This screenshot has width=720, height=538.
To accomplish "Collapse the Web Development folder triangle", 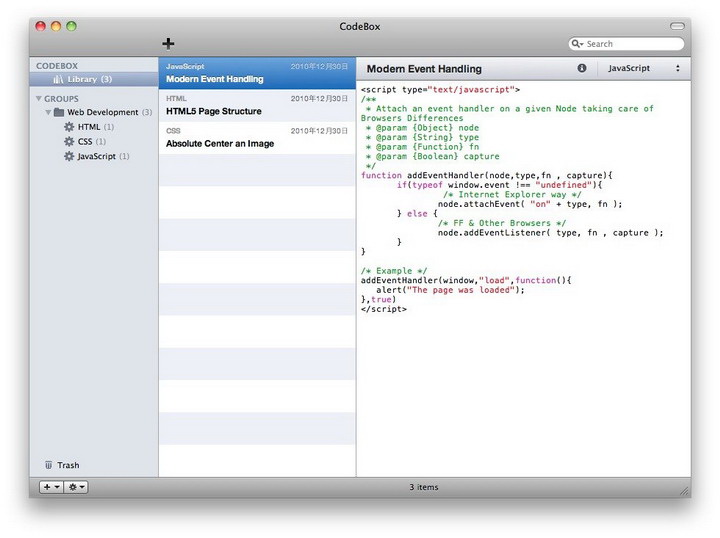I will click(x=47, y=112).
